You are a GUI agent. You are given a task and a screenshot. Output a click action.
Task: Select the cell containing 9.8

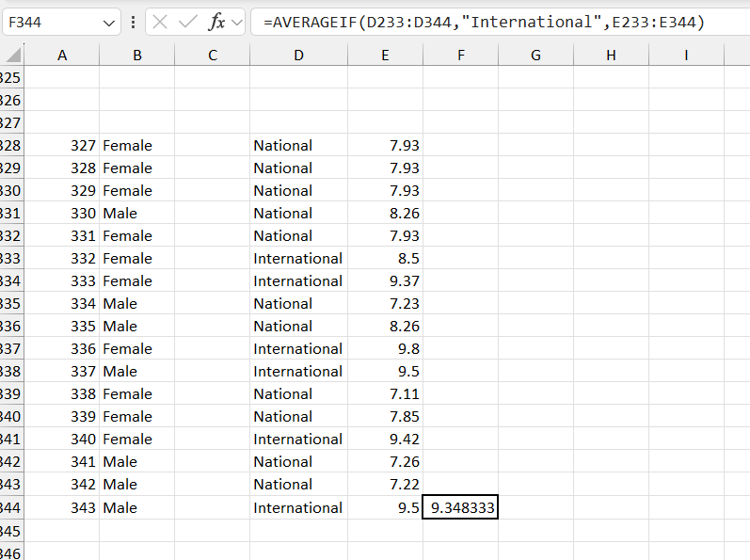pos(385,349)
